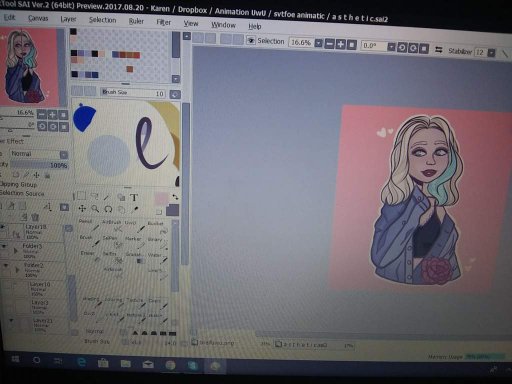Open the Window menu
This screenshot has width=512, height=384.
click(223, 25)
